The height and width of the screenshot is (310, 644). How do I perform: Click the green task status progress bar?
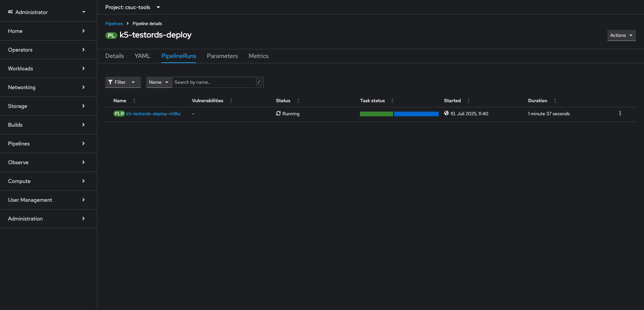(376, 114)
